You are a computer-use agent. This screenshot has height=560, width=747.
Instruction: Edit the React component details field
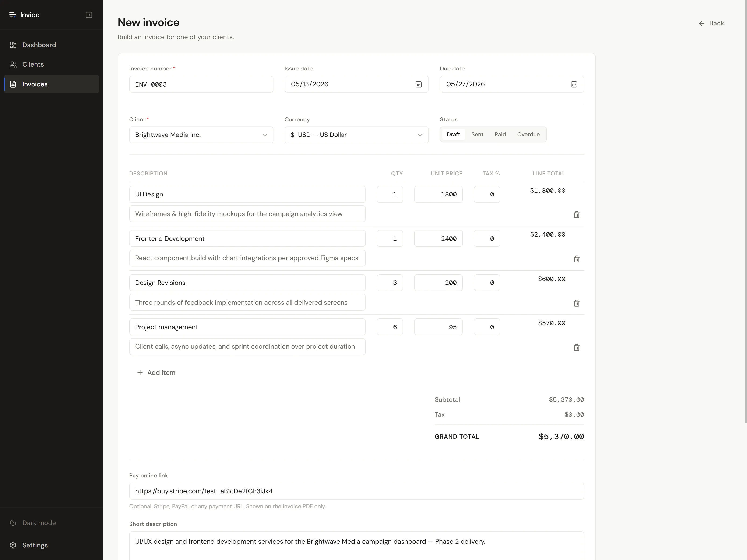tap(247, 258)
